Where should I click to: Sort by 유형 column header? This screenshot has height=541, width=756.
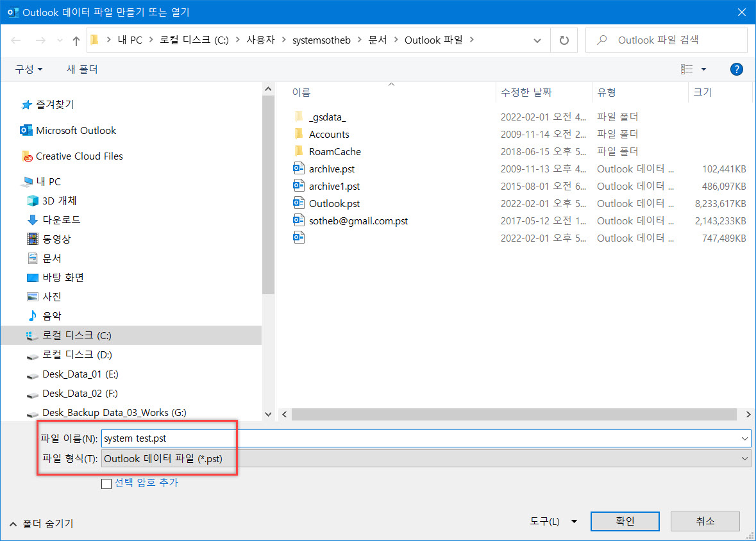[x=607, y=92]
